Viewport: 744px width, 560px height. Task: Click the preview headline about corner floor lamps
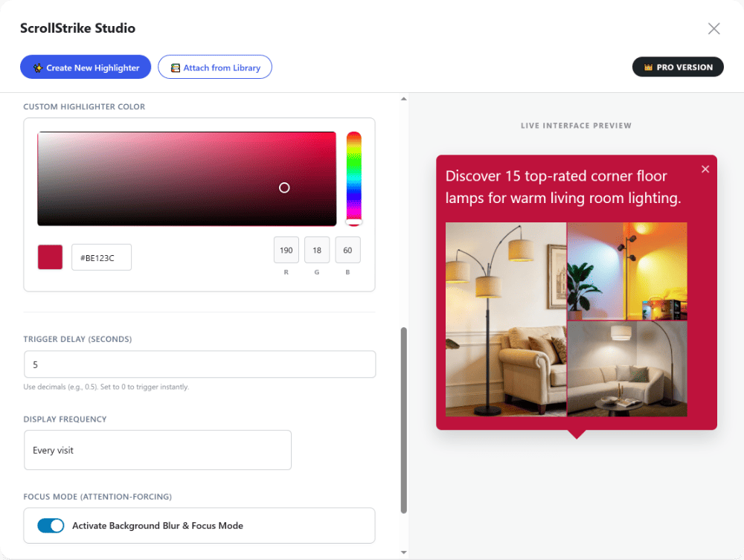point(563,187)
